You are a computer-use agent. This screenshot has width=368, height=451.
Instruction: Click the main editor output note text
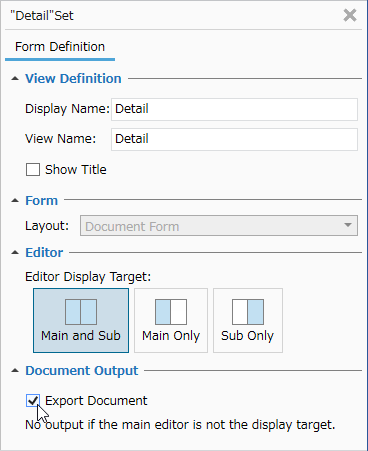(180, 425)
